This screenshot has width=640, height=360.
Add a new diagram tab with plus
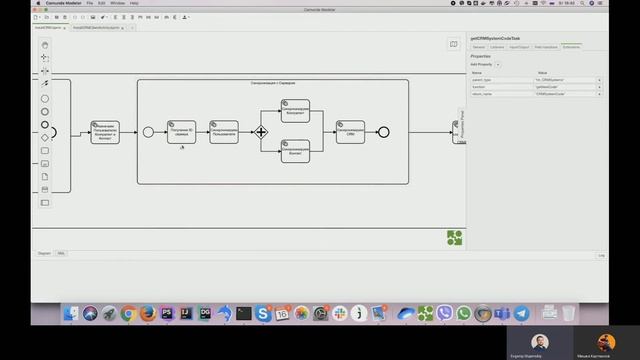point(131,28)
